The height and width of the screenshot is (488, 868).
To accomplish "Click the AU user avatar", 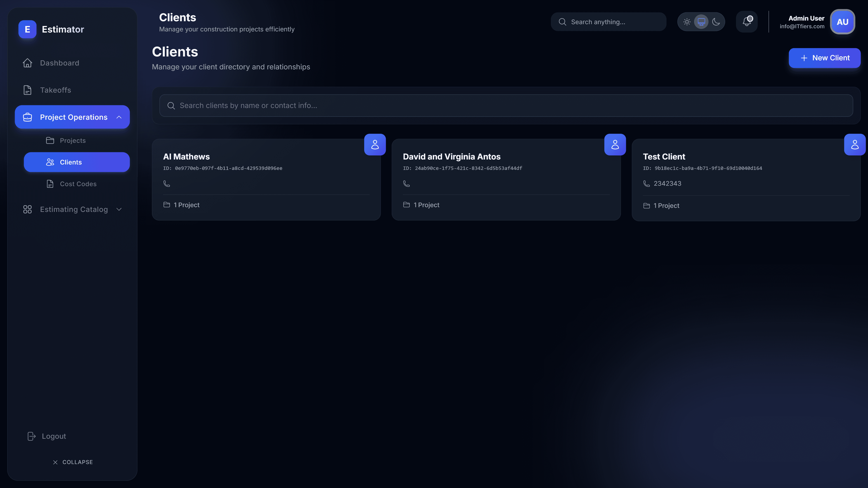I will coord(842,22).
